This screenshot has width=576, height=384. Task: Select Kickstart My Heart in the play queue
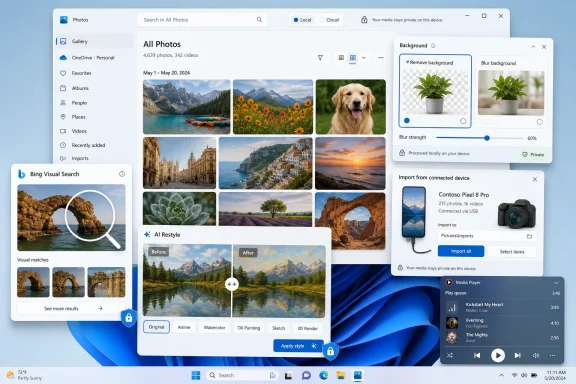tap(502, 307)
